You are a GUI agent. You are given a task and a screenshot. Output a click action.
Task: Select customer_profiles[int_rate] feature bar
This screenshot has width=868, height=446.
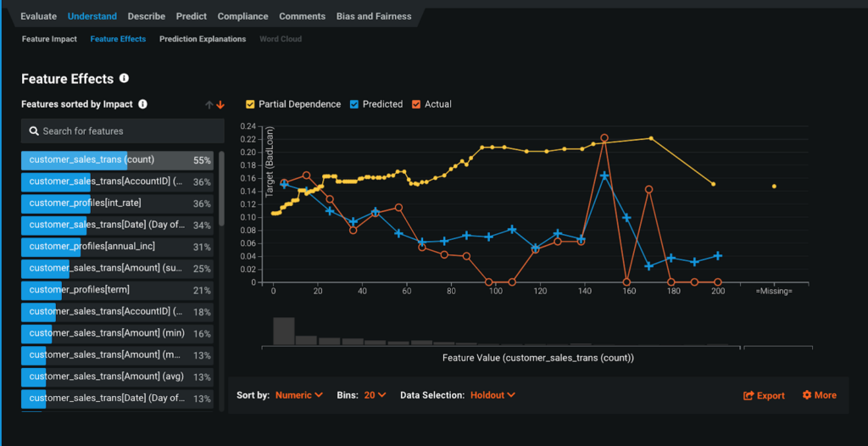119,203
